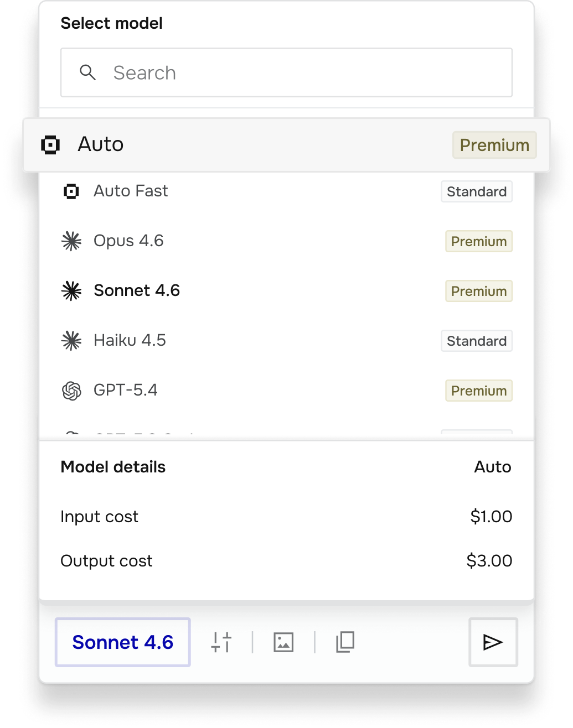573x728 pixels.
Task: Click the Auto model square icon
Action: click(x=50, y=145)
